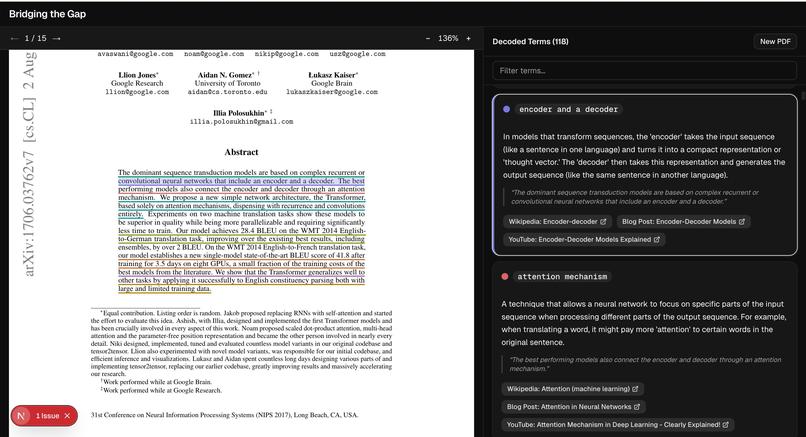Zoom out with the minus icon
This screenshot has width=806, height=437.
(x=428, y=39)
